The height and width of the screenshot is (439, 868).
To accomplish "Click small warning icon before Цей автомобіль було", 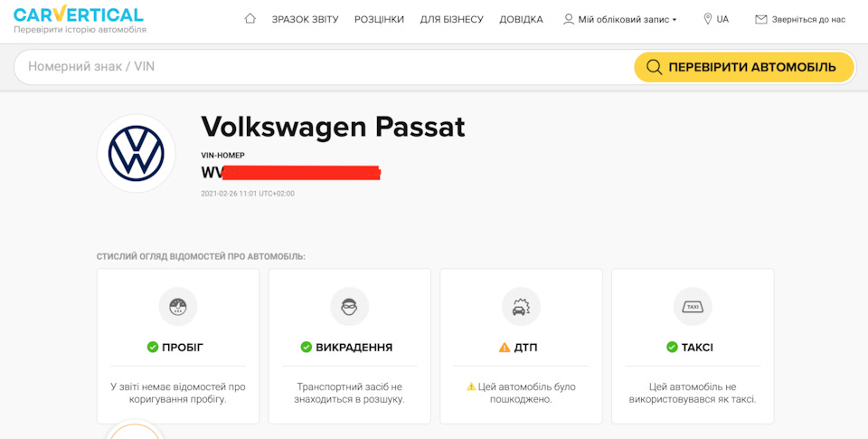I will (471, 387).
